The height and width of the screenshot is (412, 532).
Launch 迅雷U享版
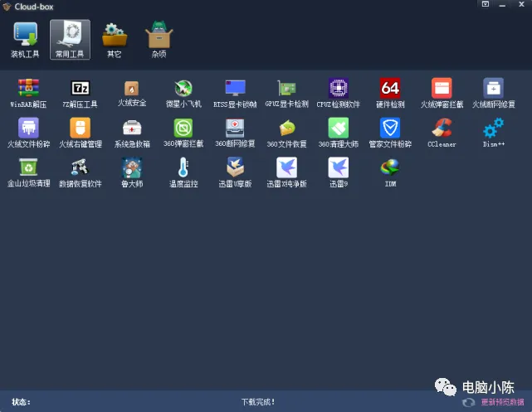point(235,172)
